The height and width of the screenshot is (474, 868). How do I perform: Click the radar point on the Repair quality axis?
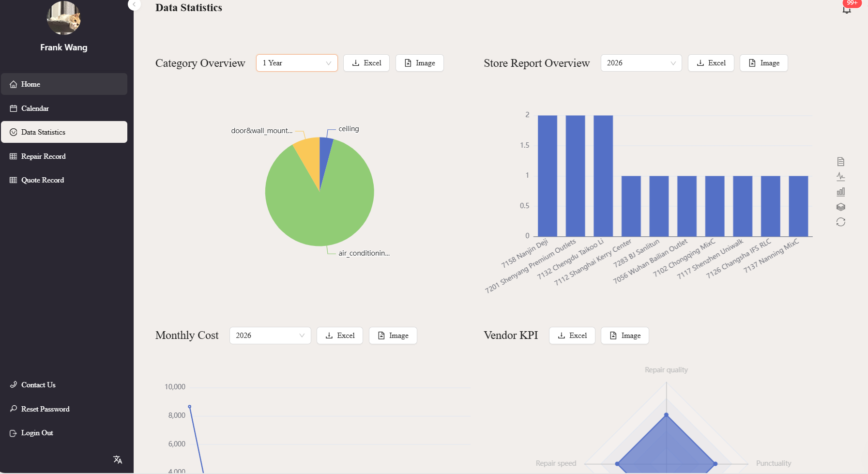click(x=667, y=415)
